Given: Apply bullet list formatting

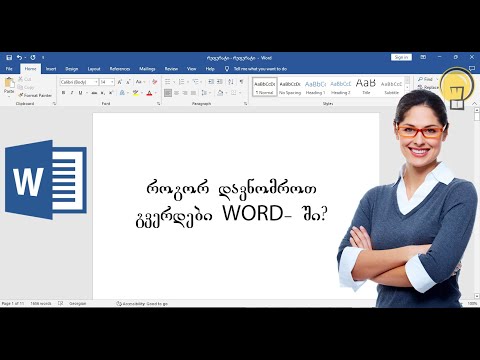Looking at the screenshot, I should pos(168,82).
